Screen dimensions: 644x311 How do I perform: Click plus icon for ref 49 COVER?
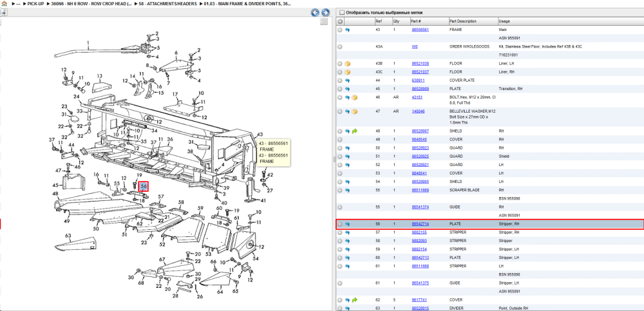(x=340, y=140)
